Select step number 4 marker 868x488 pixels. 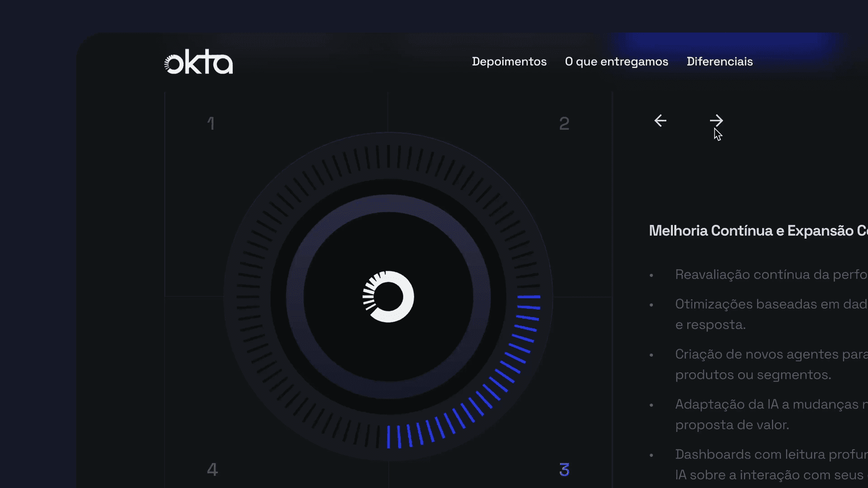click(212, 470)
